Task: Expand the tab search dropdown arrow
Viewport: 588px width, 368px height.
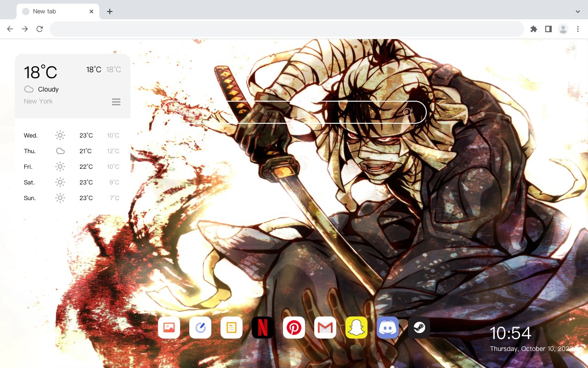Action: 578,11
